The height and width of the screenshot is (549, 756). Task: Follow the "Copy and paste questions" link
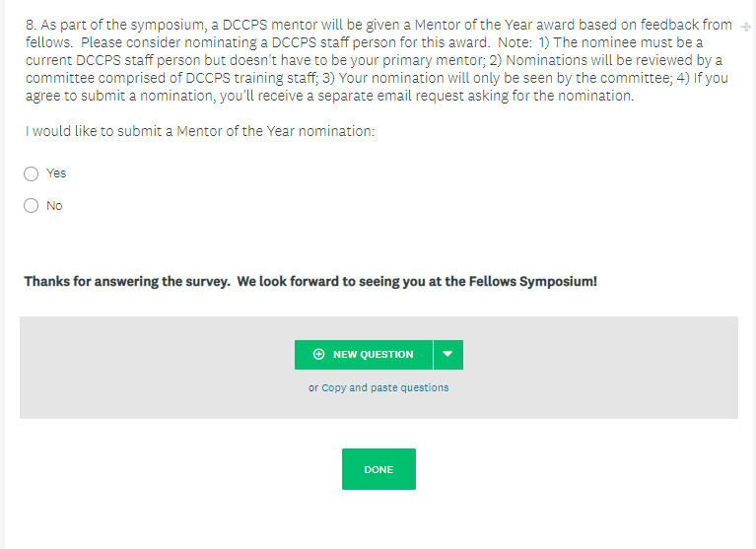click(x=384, y=388)
